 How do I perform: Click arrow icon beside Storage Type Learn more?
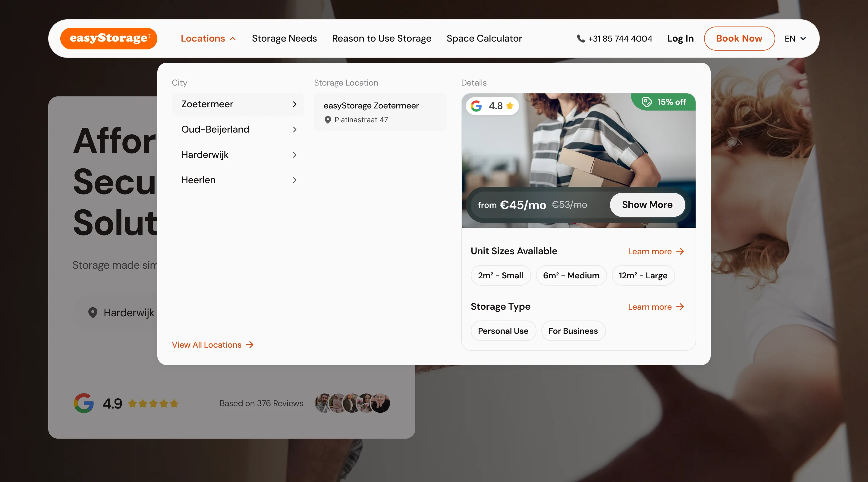pyautogui.click(x=680, y=307)
